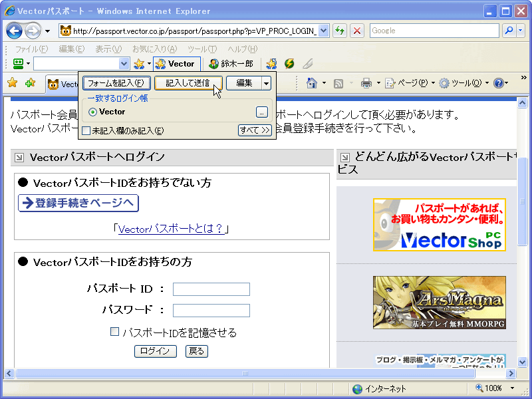Click the green lightning generate icon
This screenshot has width=532, height=399.
[x=289, y=63]
